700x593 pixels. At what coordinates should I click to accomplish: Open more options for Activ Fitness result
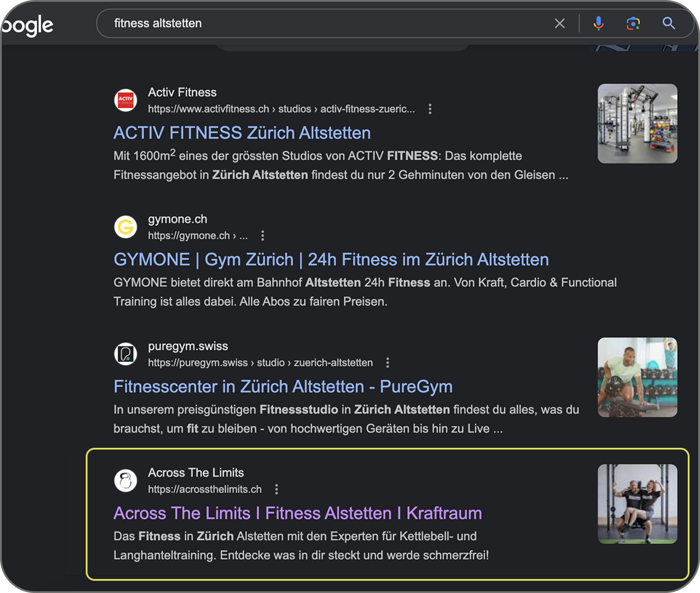[x=430, y=109]
